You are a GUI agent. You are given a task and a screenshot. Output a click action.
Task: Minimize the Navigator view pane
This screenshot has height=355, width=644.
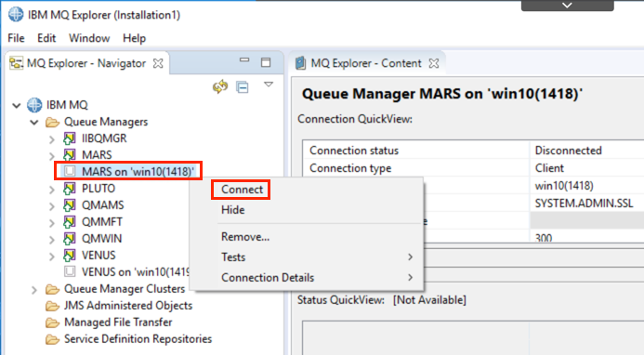tap(244, 60)
